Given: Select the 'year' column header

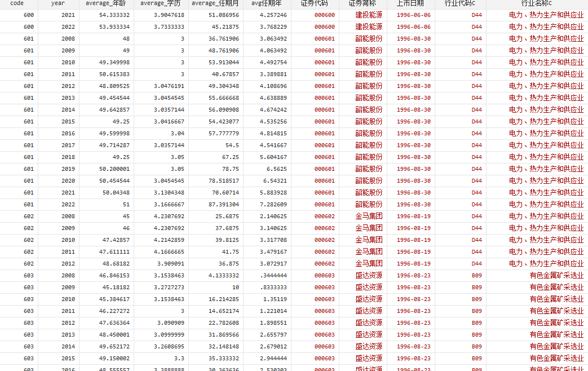Looking at the screenshot, I should [x=59, y=3].
